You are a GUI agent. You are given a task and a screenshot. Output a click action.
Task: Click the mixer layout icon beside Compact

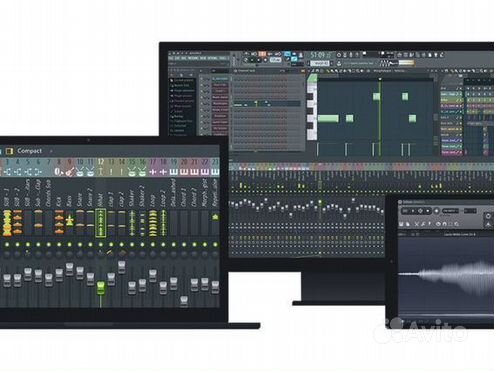click(9, 151)
